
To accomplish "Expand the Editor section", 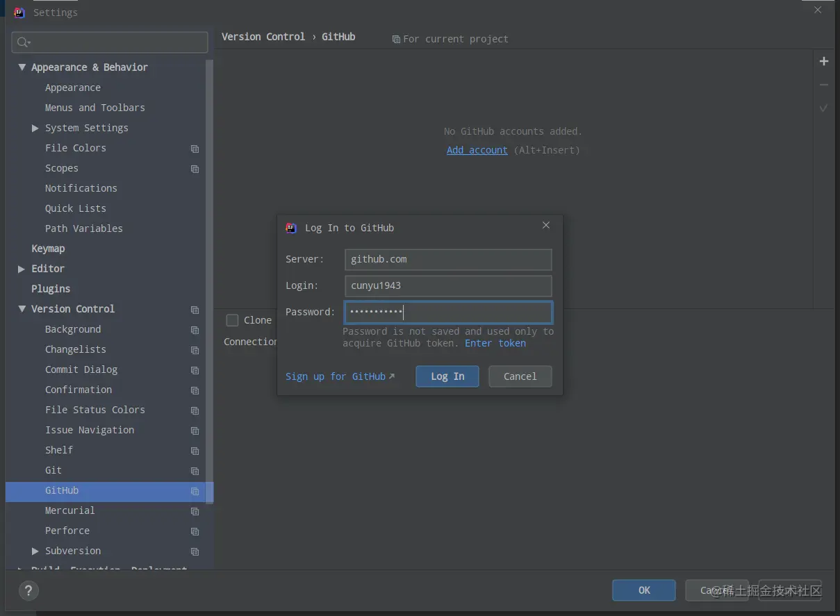I will tap(22, 269).
